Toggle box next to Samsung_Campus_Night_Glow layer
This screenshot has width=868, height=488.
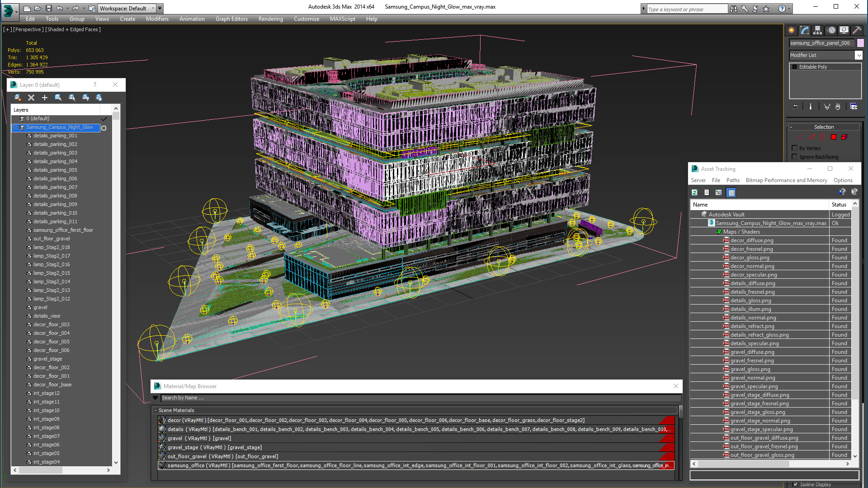[x=104, y=128]
